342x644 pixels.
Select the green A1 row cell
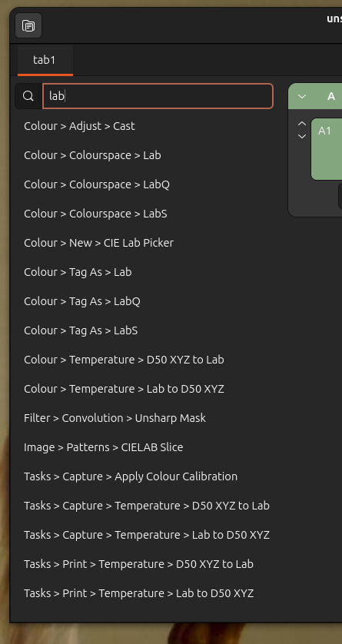tap(327, 149)
